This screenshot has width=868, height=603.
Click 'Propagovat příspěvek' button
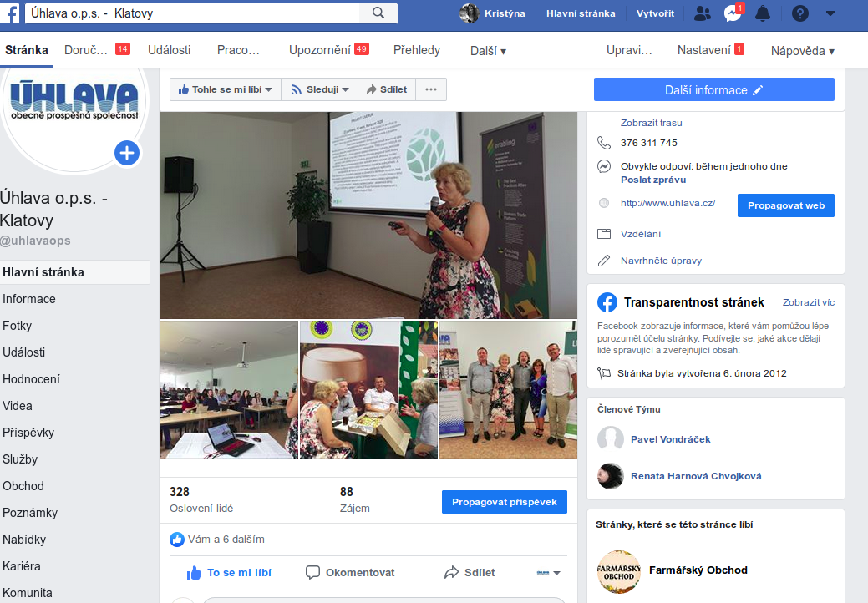tap(504, 502)
